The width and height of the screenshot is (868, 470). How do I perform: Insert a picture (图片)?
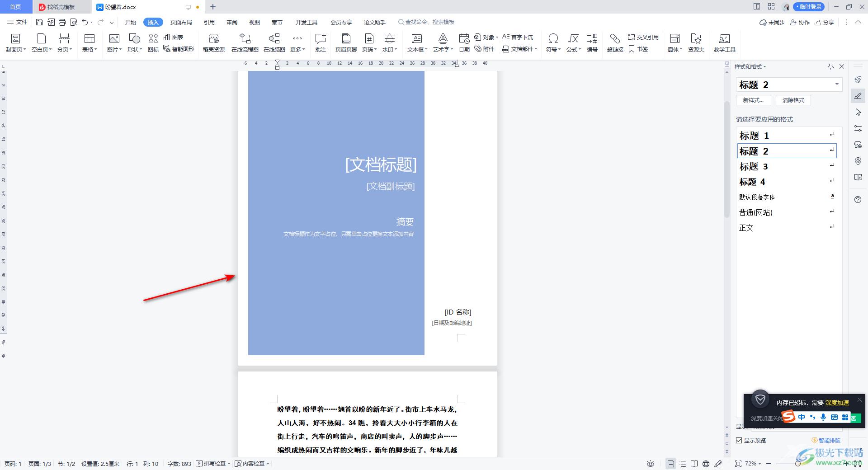[114, 43]
